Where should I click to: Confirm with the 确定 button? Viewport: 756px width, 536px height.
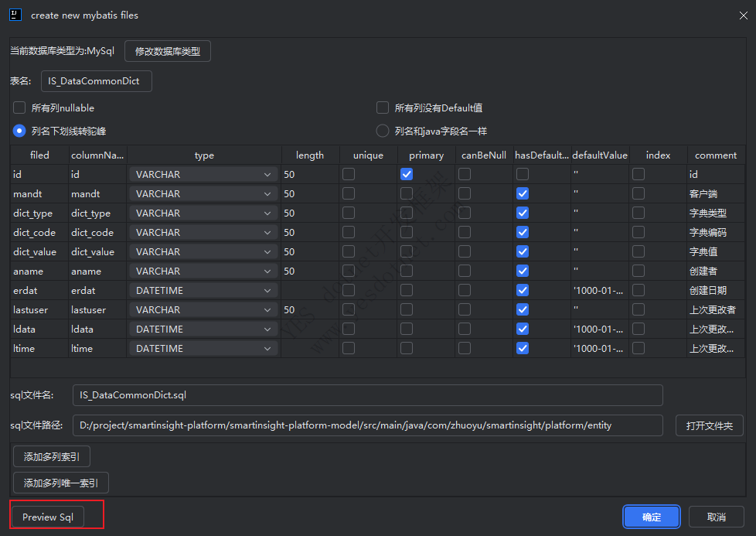point(652,517)
